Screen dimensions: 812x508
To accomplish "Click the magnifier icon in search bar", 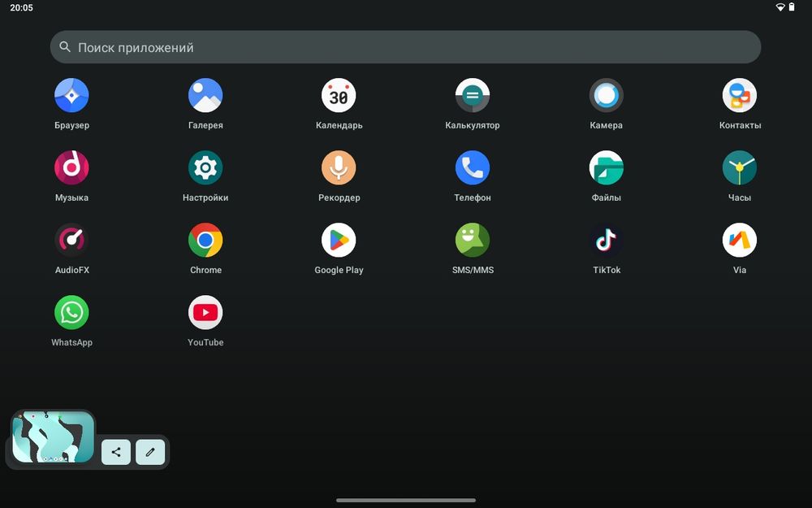I will coord(65,47).
